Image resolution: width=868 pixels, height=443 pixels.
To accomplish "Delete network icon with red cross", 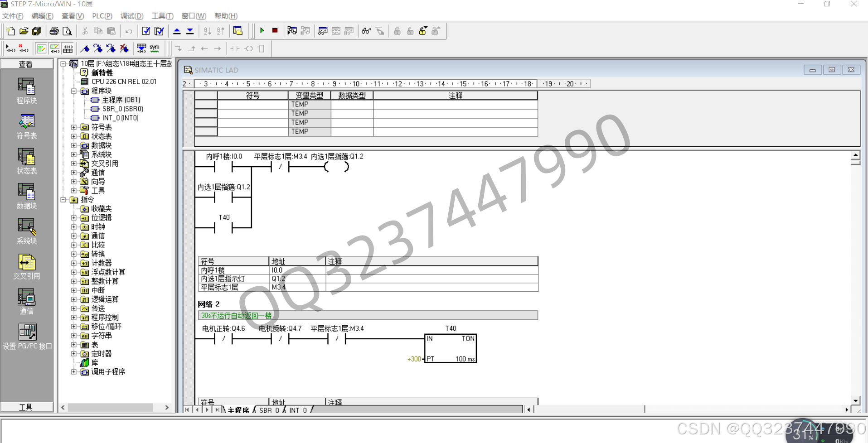I will pyautogui.click(x=24, y=48).
